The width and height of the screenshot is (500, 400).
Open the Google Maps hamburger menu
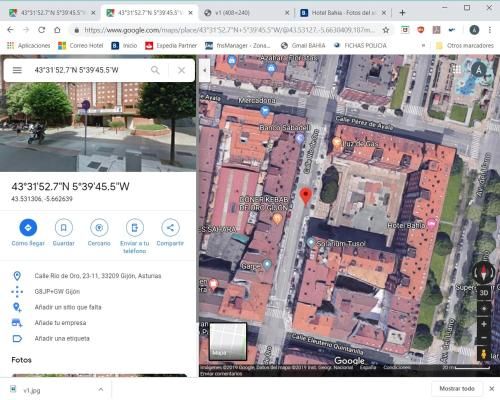[x=17, y=70]
